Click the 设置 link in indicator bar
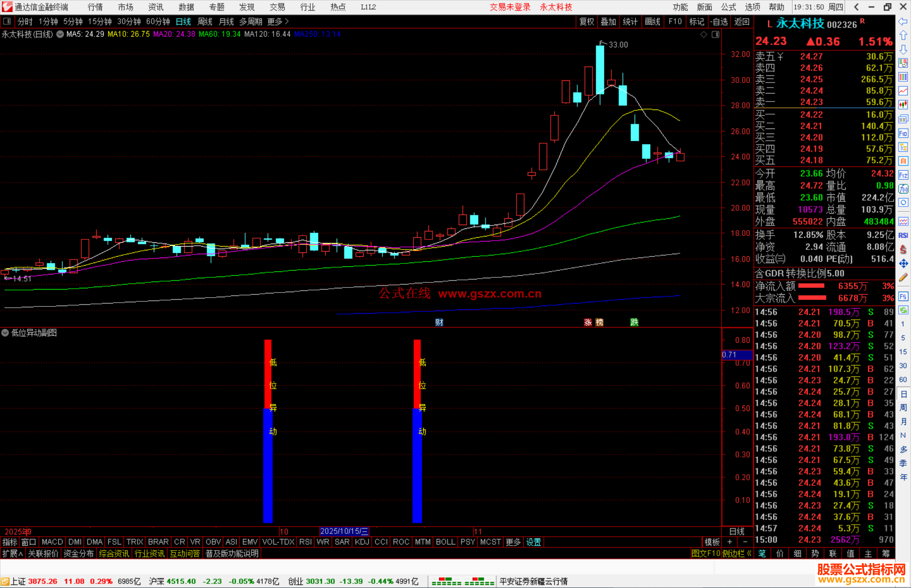Viewport: 911px width, 588px height. coord(533,542)
